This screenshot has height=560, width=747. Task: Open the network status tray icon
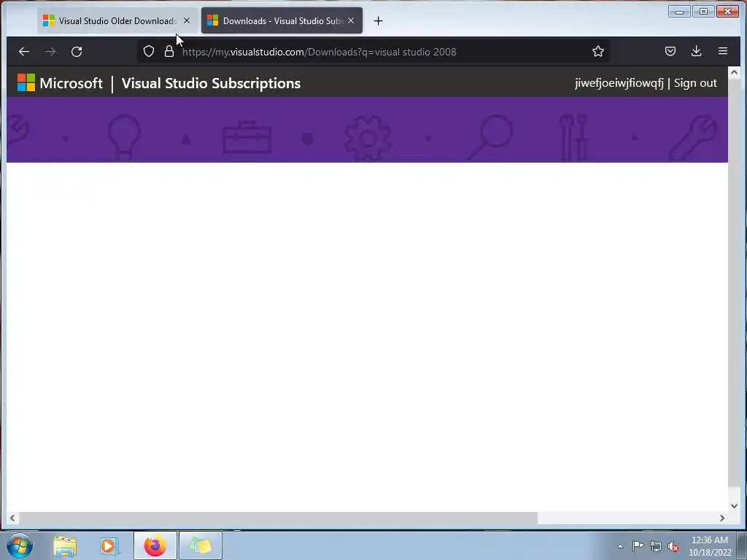click(x=656, y=546)
